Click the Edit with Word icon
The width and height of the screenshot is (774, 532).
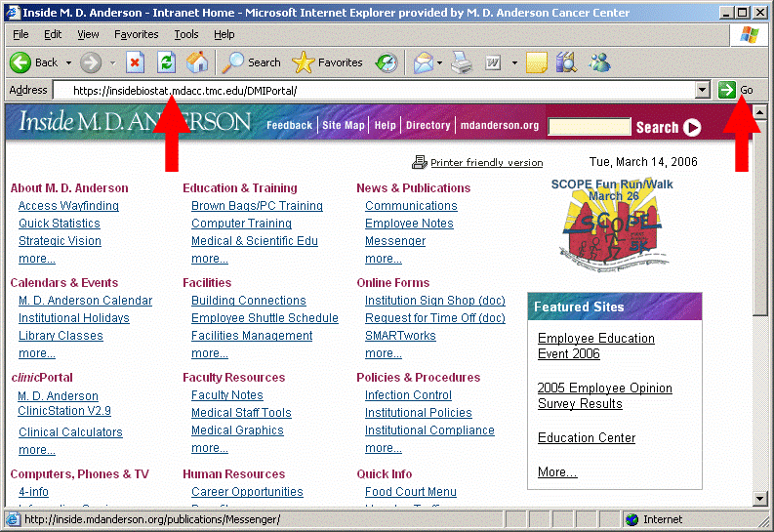[493, 62]
